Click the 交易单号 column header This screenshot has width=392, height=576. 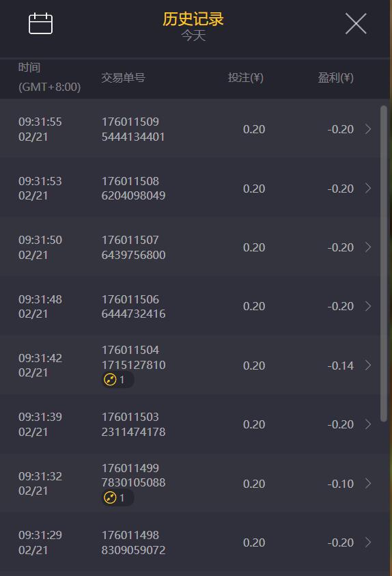coord(124,77)
